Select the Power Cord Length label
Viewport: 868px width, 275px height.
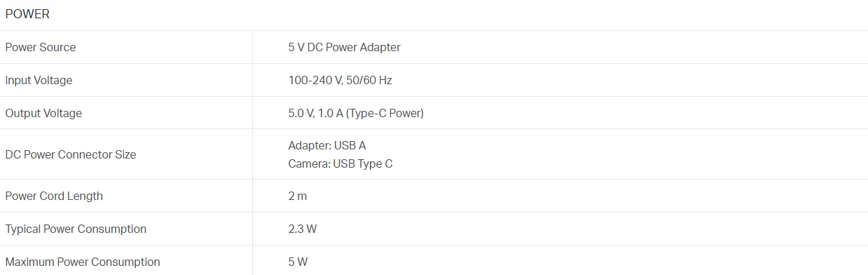[54, 196]
